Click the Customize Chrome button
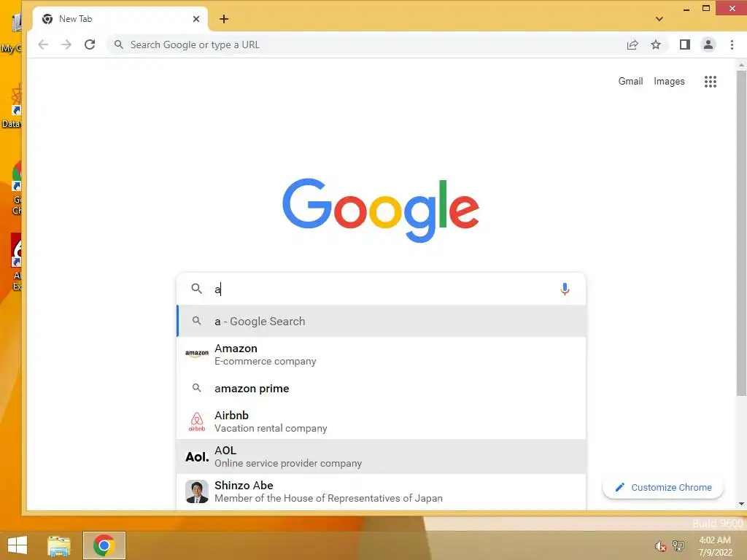747x560 pixels. (x=662, y=487)
